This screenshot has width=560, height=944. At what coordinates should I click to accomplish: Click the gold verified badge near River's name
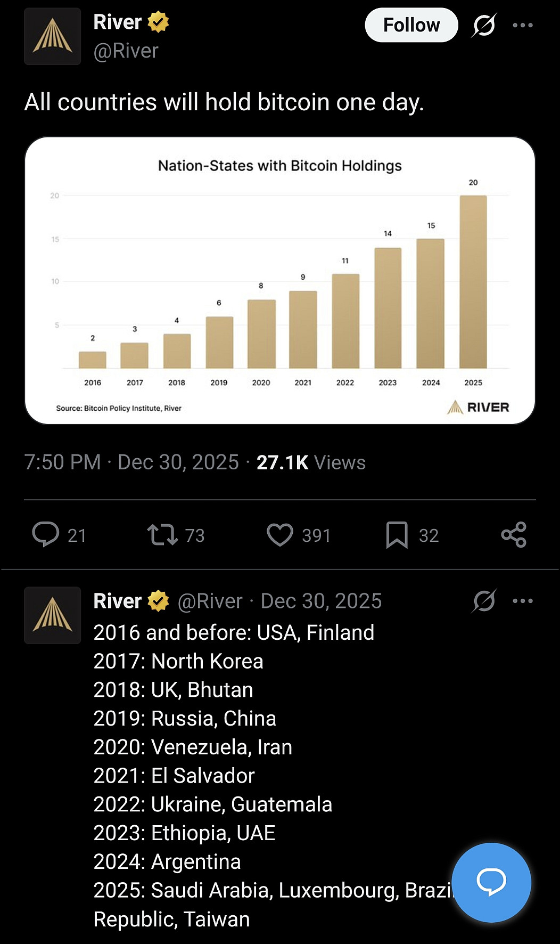point(158,22)
